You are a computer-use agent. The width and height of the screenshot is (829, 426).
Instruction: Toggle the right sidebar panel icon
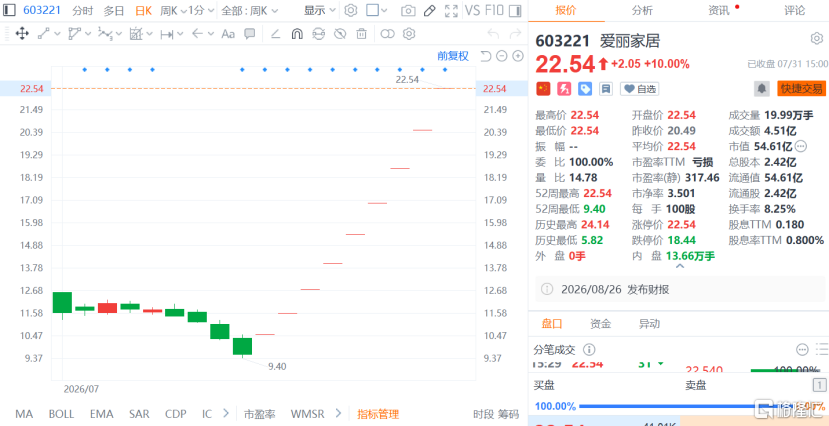(516, 10)
